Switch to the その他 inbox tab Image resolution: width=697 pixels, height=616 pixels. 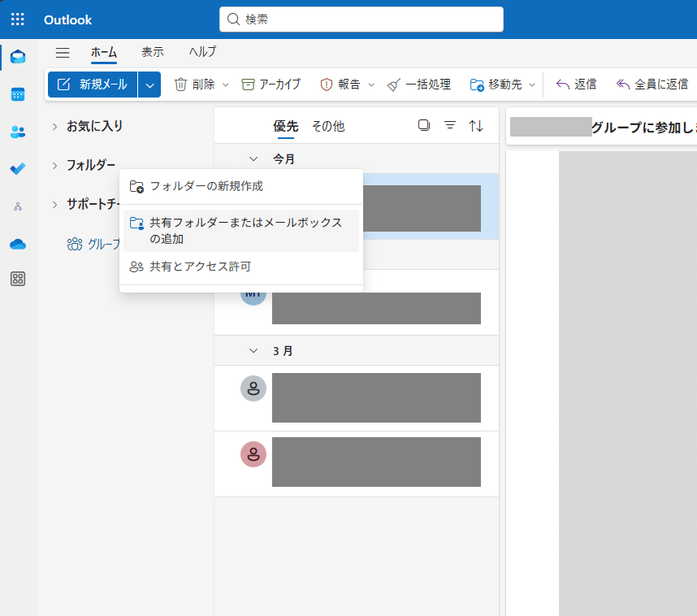328,126
